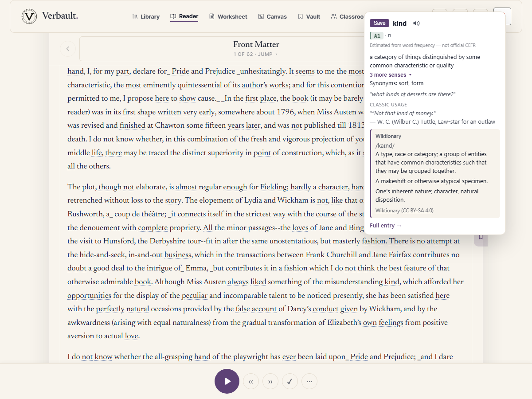Expand '3 more senses' in the definition
This screenshot has height=399, width=532.
coord(391,75)
